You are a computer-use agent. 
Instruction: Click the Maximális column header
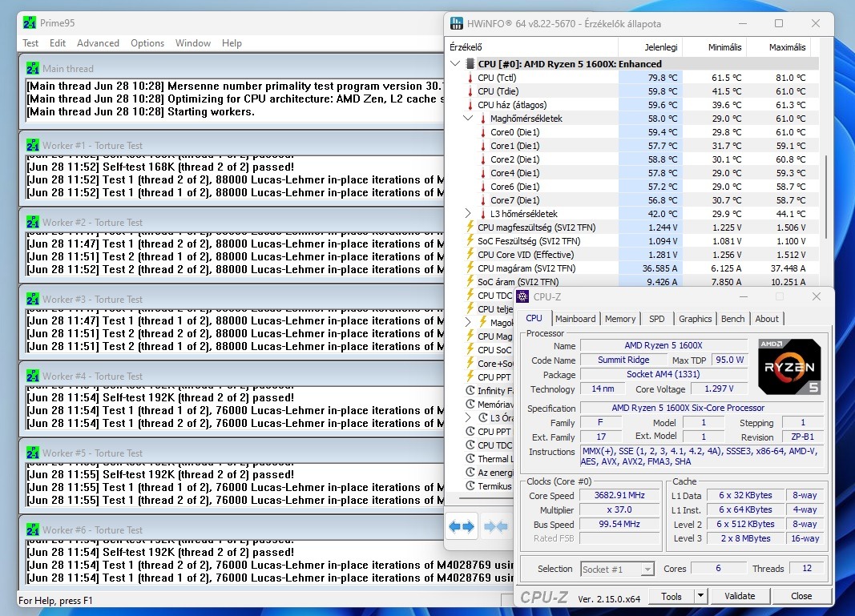779,47
